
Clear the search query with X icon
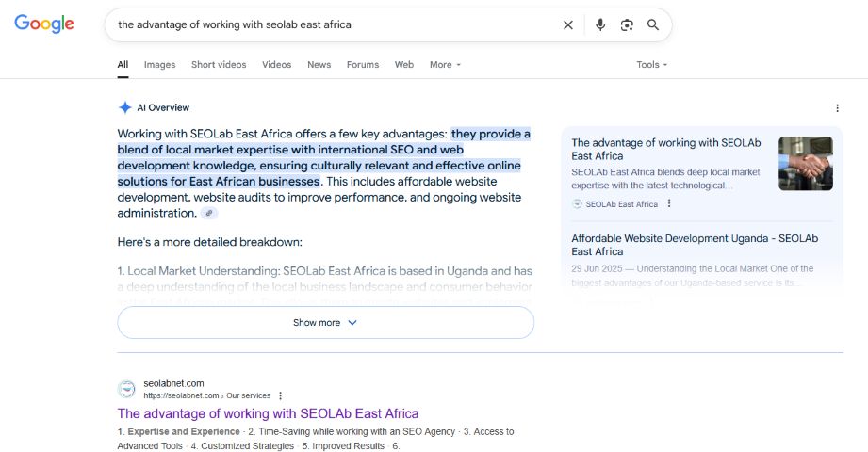568,24
